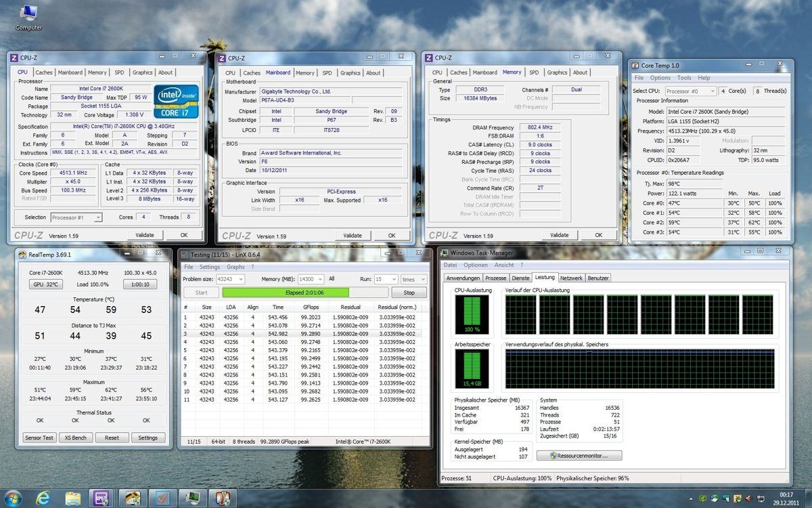Open Netzwerk tab in Task-Manager
The image size is (812, 508).
point(571,278)
